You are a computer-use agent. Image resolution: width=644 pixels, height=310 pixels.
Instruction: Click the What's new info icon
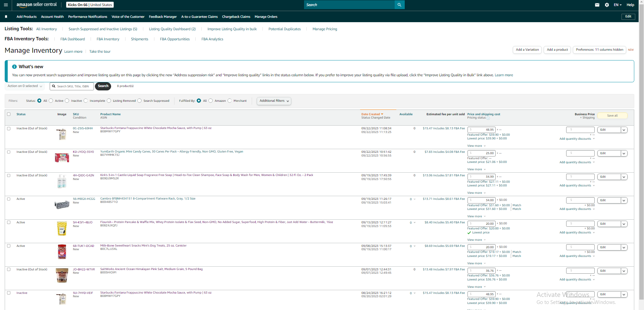(x=14, y=67)
